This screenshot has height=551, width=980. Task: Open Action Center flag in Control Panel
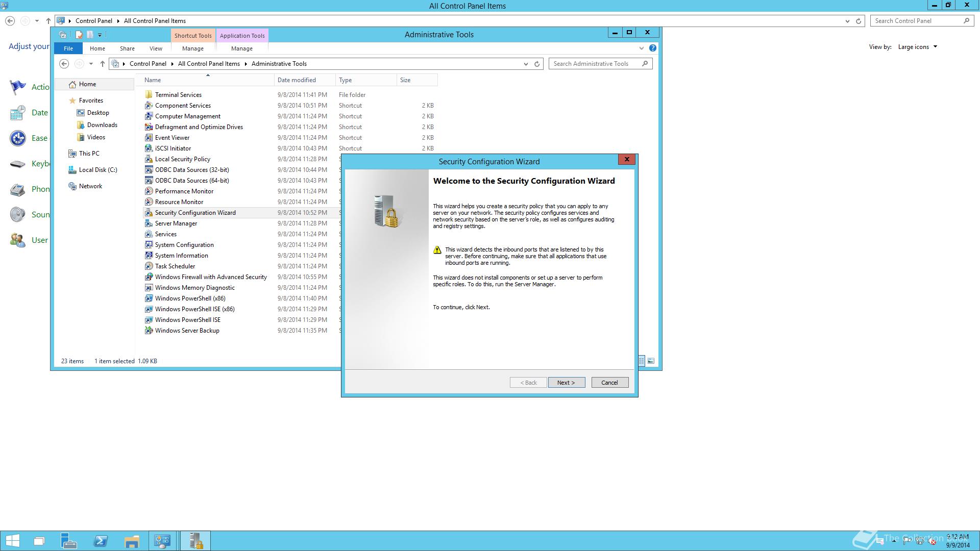18,87
